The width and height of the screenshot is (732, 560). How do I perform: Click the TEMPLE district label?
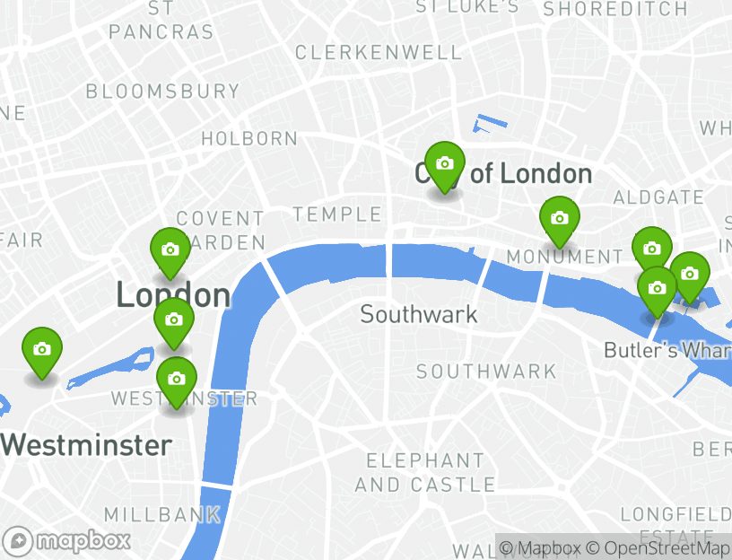[x=337, y=214]
